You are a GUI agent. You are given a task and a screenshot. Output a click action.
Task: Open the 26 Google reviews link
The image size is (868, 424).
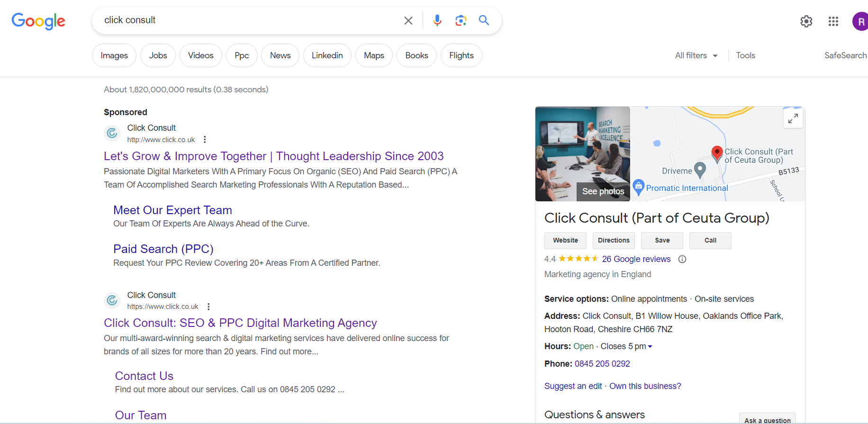point(636,259)
